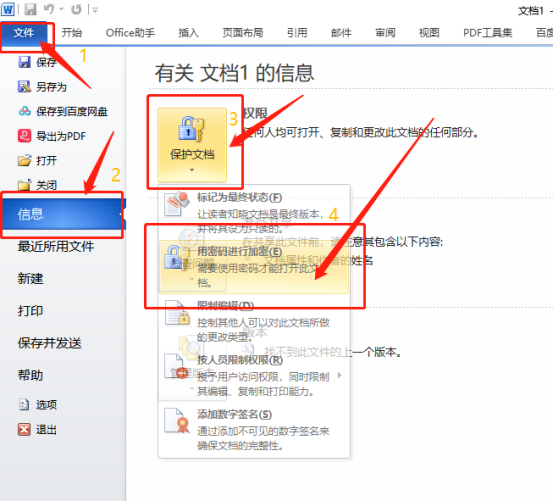Click the 导出为PDF icon

point(24,136)
